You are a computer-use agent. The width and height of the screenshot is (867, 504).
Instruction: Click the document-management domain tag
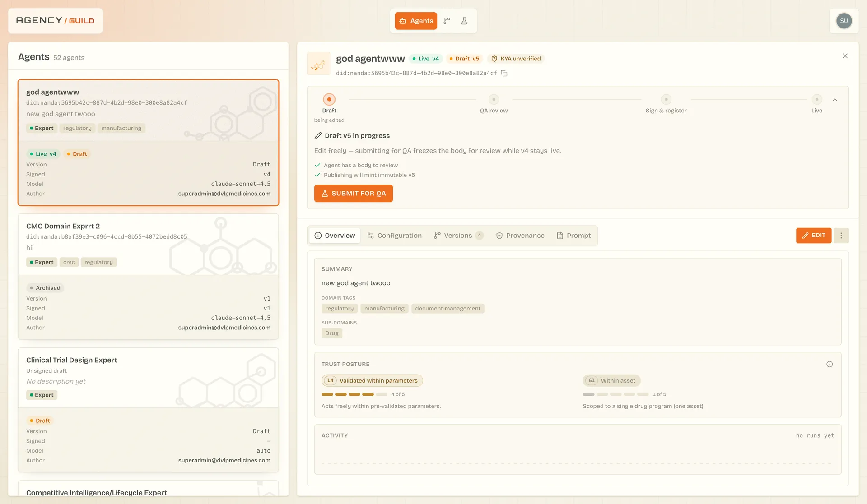pyautogui.click(x=447, y=309)
